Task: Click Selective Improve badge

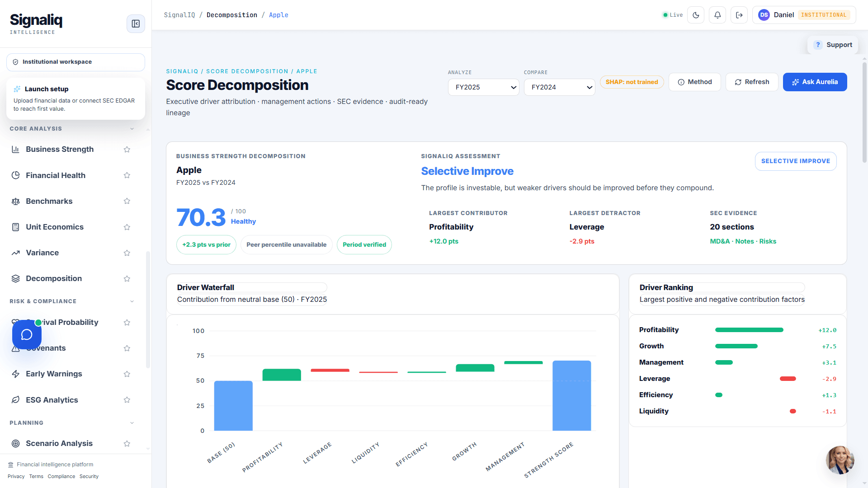Action: tap(795, 161)
